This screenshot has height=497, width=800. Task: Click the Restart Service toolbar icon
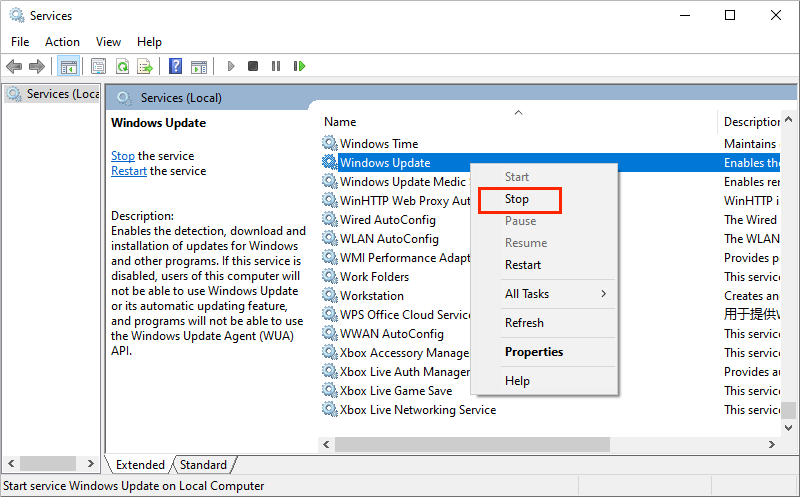(x=299, y=66)
